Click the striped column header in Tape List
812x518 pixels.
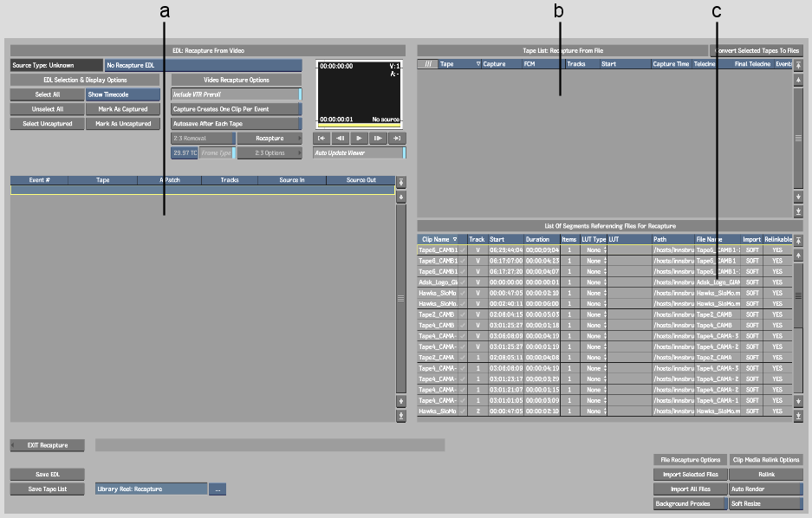click(428, 64)
